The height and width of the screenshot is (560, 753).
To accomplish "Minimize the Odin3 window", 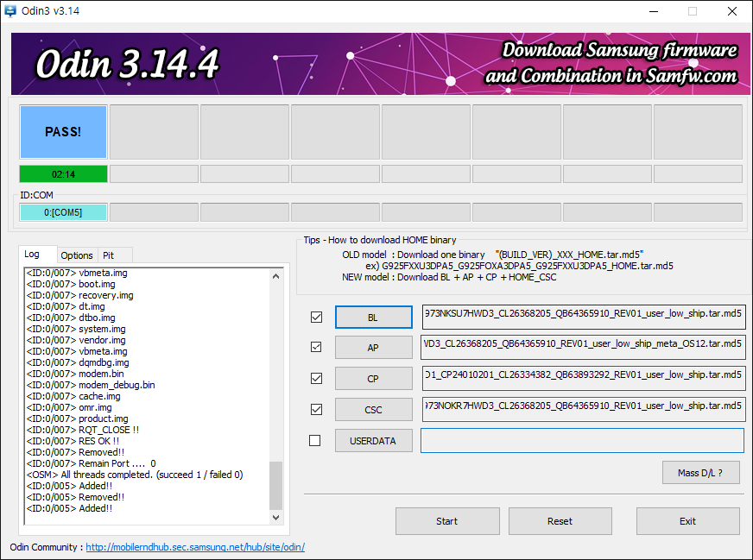I will 654,11.
